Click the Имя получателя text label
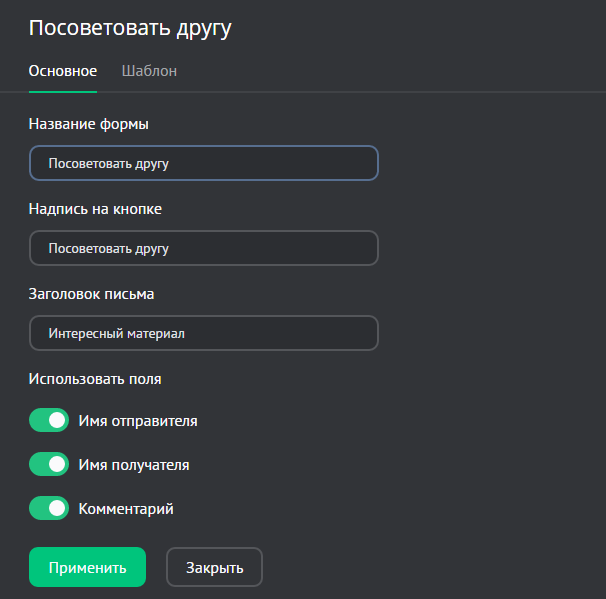This screenshot has height=599, width=606. (134, 465)
